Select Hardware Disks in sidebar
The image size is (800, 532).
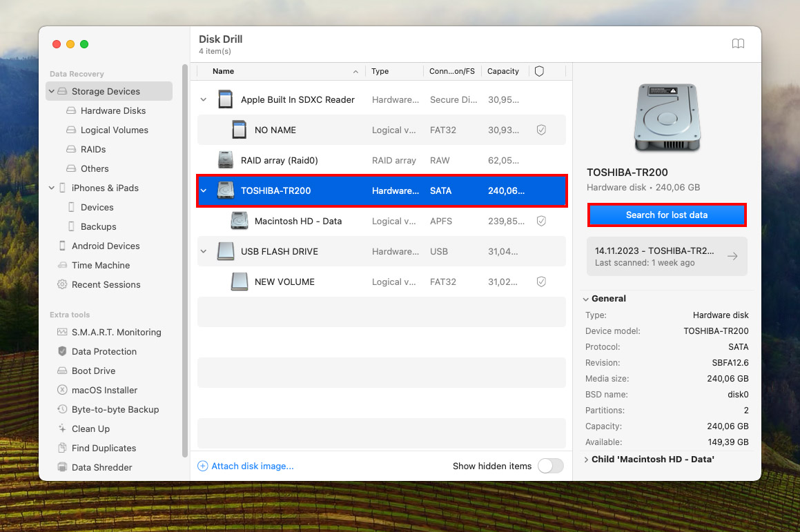113,110
